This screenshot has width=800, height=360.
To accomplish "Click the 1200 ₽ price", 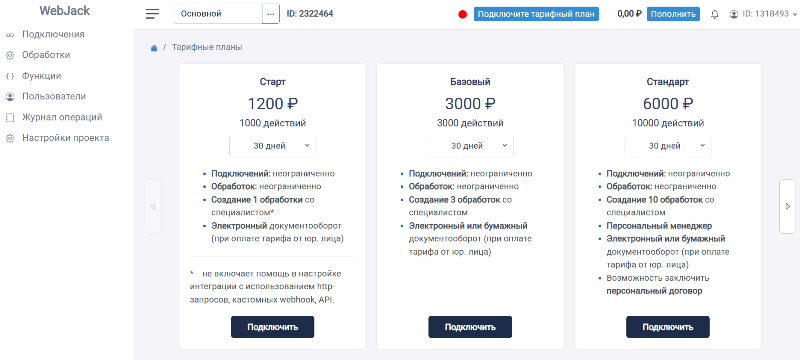I will tap(272, 104).
